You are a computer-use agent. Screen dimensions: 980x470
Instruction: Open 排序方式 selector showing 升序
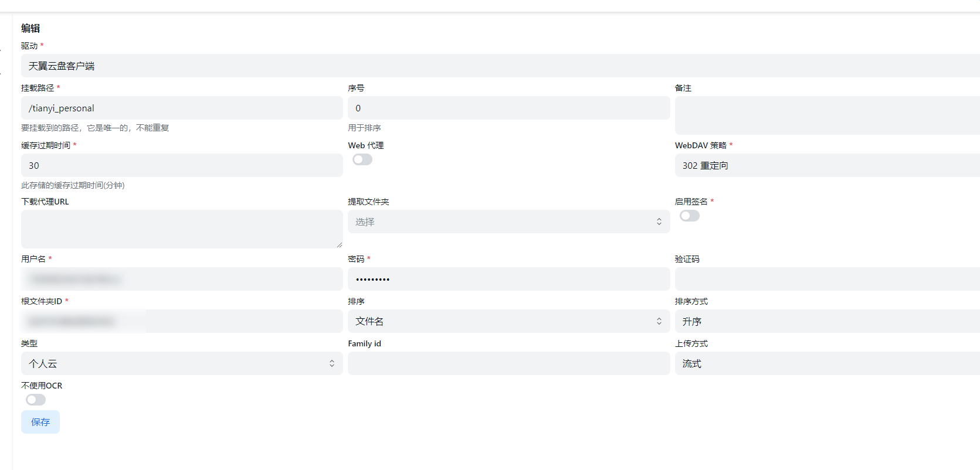[x=826, y=321]
